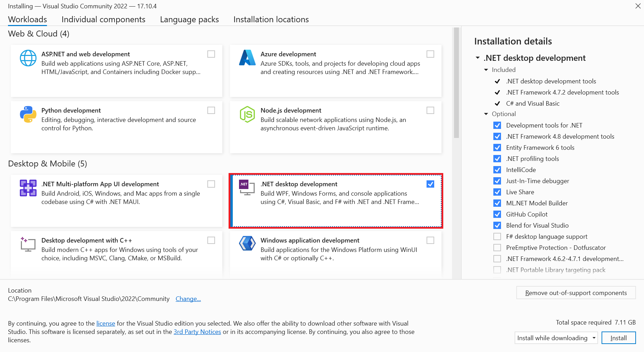Click the .NET Multi-platform App UI icon
Viewport: 644px width, 352px height.
click(x=28, y=188)
